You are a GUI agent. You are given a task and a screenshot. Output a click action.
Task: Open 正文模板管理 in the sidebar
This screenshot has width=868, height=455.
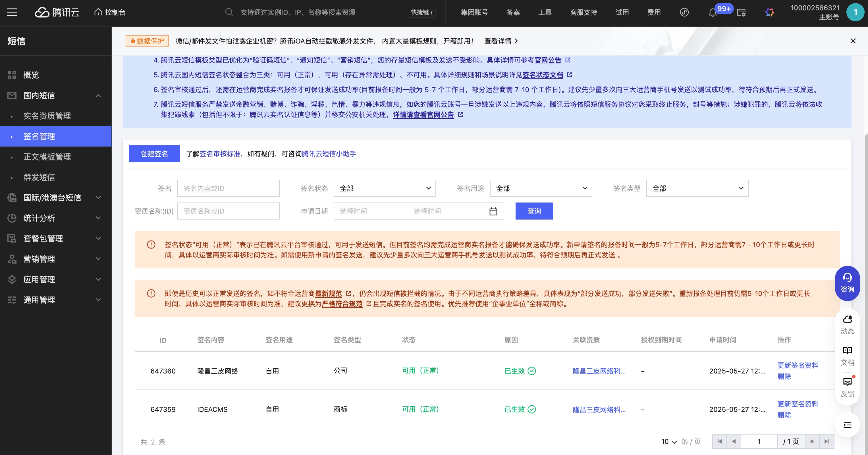(47, 156)
